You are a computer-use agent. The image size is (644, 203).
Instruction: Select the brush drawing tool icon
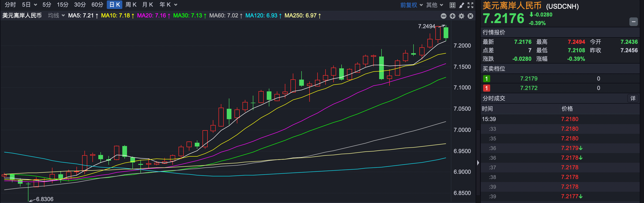(x=461, y=5)
